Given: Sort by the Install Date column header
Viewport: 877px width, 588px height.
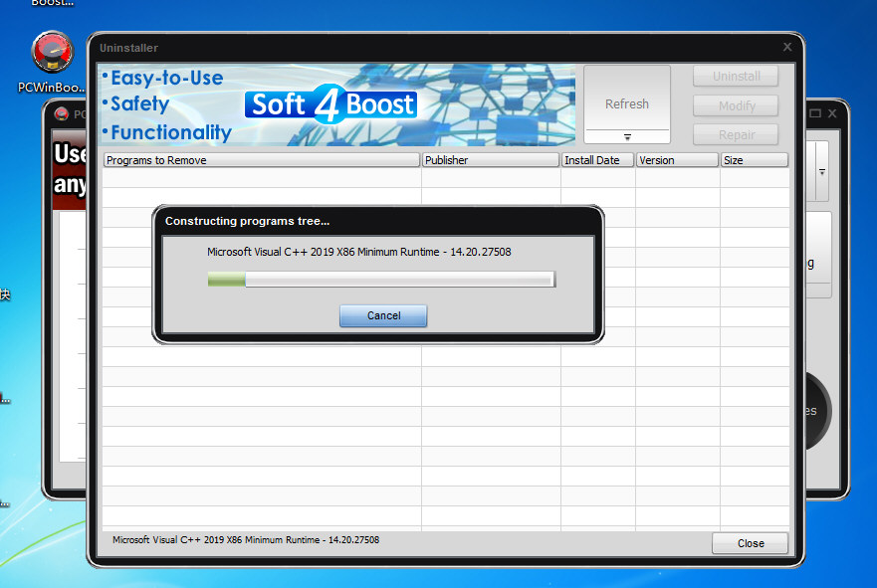Looking at the screenshot, I should 597,160.
